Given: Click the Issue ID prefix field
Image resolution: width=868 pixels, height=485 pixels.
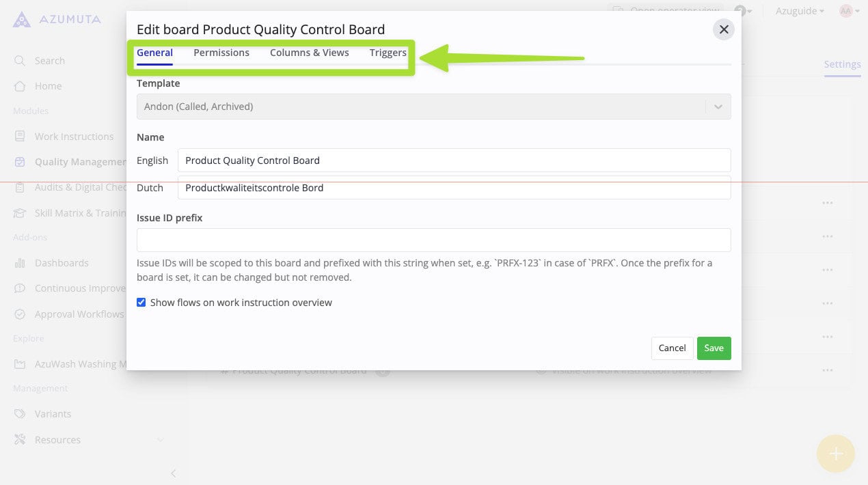Looking at the screenshot, I should (433, 240).
